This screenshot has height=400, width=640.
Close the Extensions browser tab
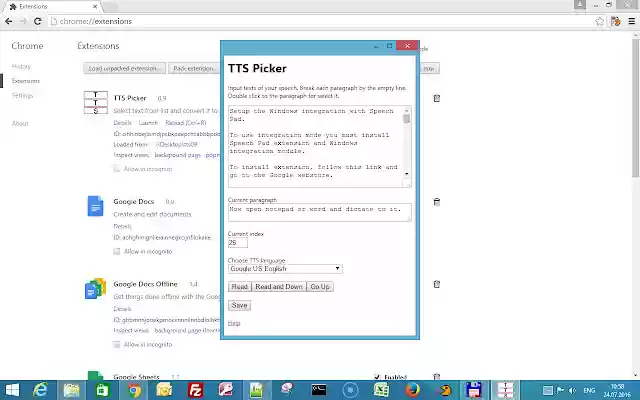95,7
